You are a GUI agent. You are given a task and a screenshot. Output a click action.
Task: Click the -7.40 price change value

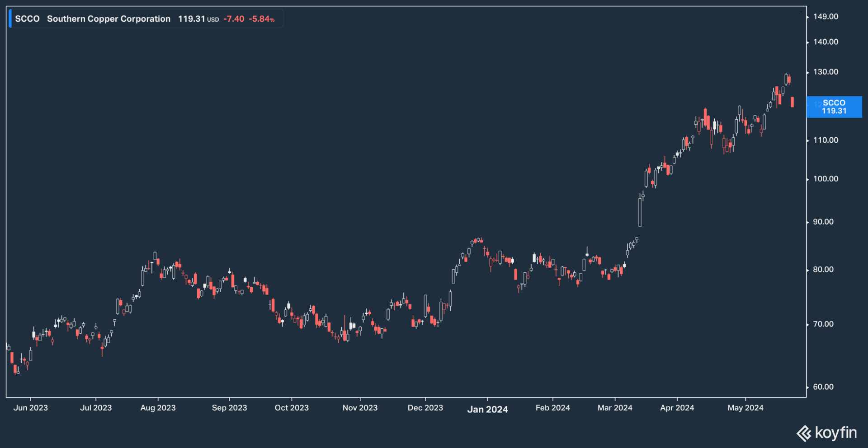pos(234,19)
